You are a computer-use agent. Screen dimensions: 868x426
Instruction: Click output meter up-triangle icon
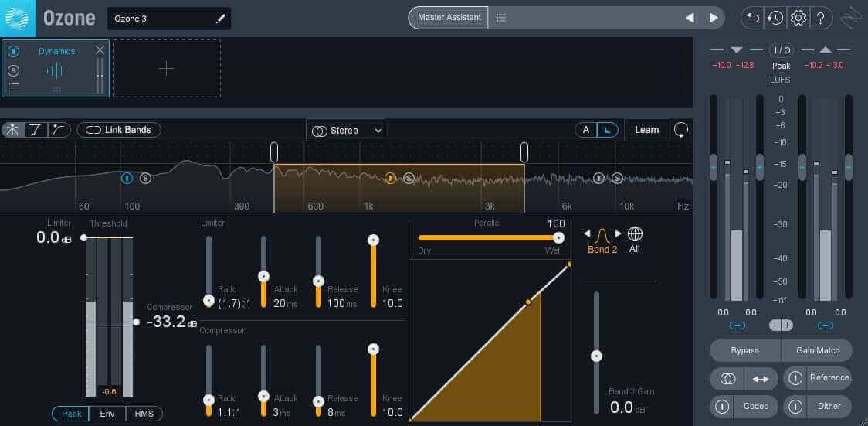pos(826,49)
